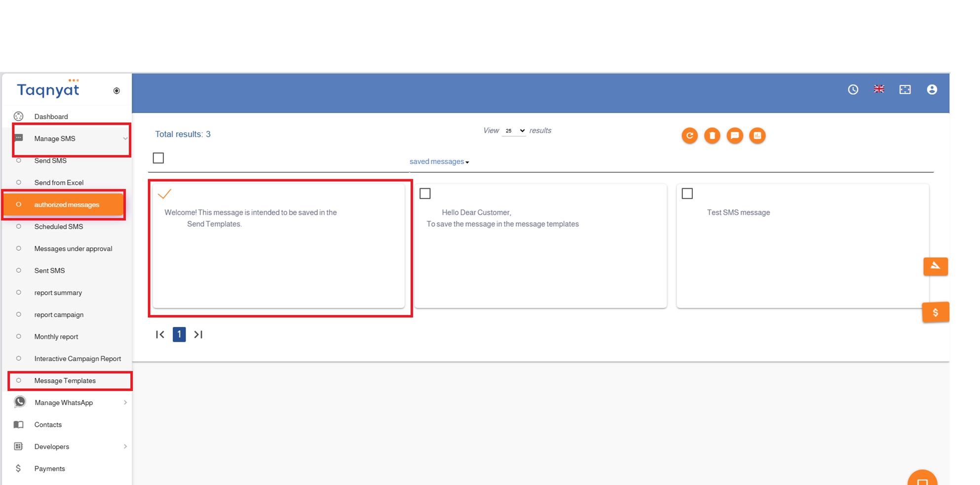Open the saved messages dropdown
The height and width of the screenshot is (485, 980).
(x=439, y=162)
